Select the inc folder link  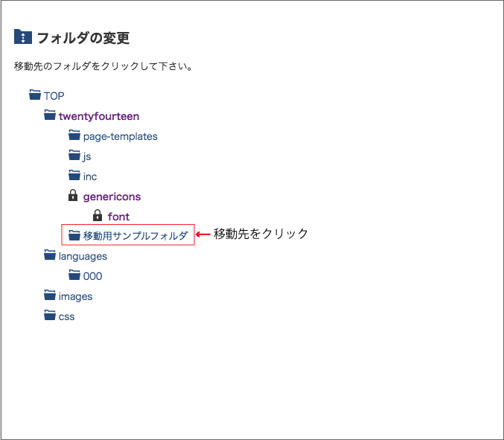coord(90,176)
